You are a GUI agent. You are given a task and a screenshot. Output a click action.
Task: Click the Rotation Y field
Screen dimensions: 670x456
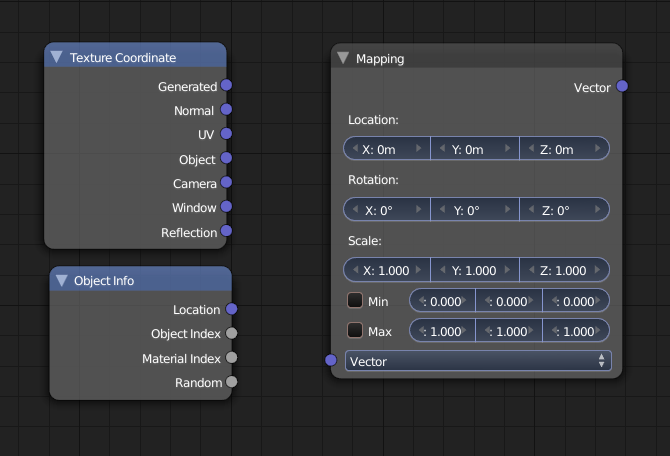[474, 211]
